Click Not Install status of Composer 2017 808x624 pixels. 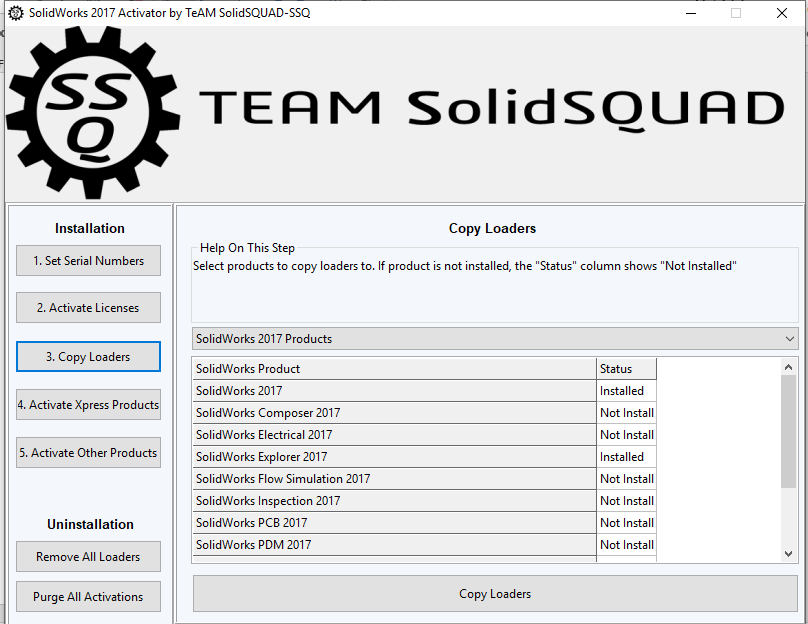pyautogui.click(x=627, y=413)
